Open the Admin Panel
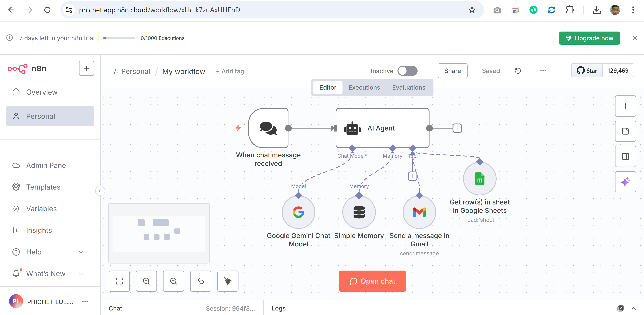Screen dimensions: 644x315 click(x=50, y=165)
